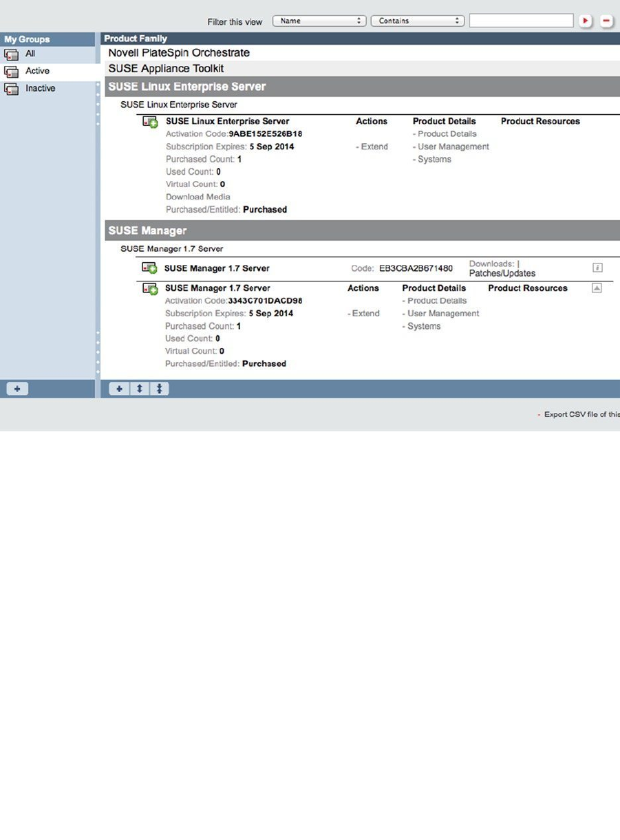The height and width of the screenshot is (840, 620).
Task: Click the Product Family column header
Action: click(136, 39)
